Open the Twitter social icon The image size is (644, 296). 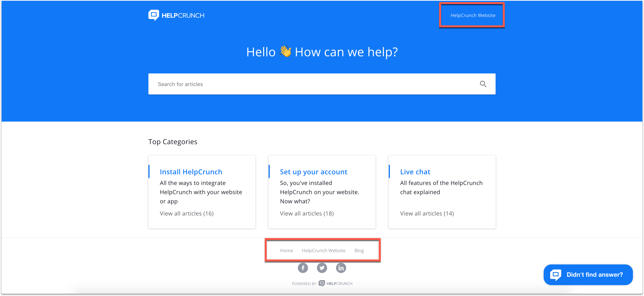click(322, 268)
